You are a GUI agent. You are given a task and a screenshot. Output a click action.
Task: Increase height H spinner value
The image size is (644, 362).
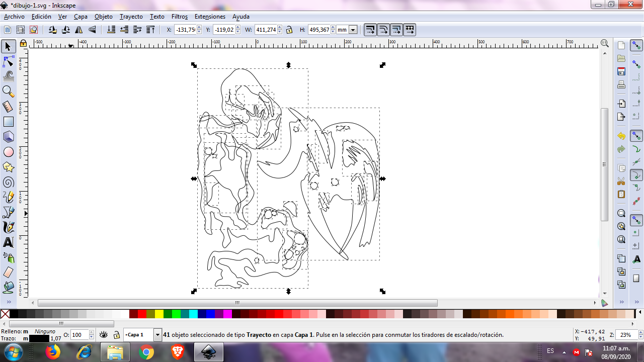click(x=333, y=28)
